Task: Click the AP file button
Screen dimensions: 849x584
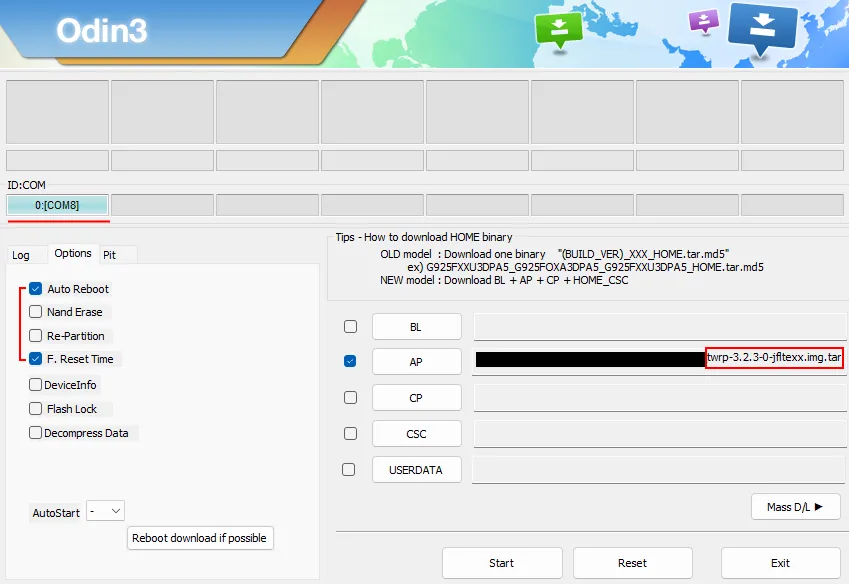Action: pyautogui.click(x=416, y=362)
